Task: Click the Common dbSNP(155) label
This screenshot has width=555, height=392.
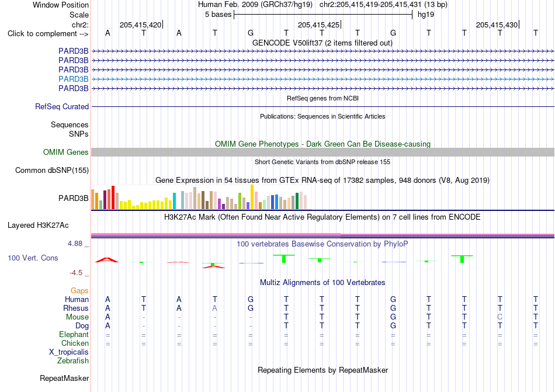Action: 52,170
